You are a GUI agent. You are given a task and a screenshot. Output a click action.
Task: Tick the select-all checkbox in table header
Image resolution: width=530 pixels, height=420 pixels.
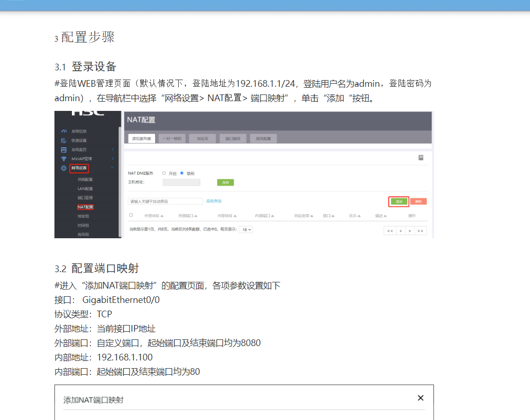[131, 215]
